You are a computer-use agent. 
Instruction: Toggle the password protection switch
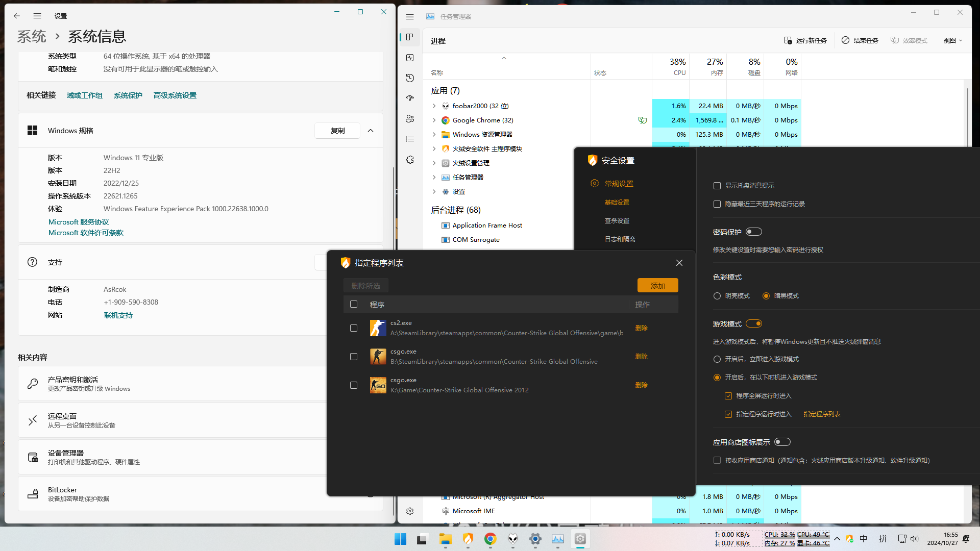(x=754, y=232)
